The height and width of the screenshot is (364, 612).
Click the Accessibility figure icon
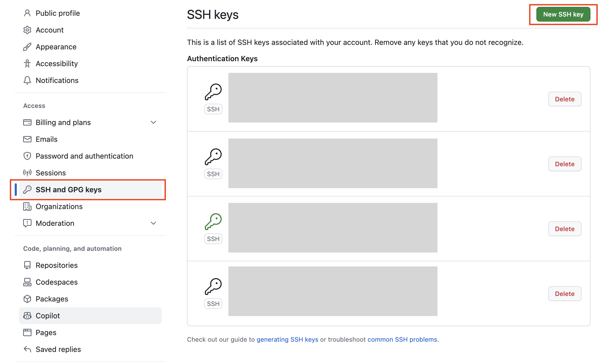coord(27,64)
